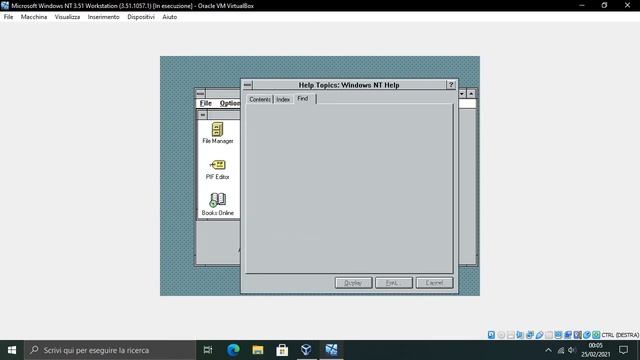Click the Help Topics question mark button

451,85
